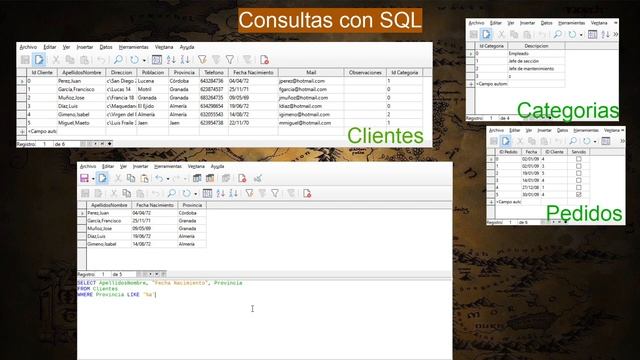Image resolution: width=640 pixels, height=360 pixels.
Task: Toggle Servido checkbox for Pedido 3
Action: 578,180
